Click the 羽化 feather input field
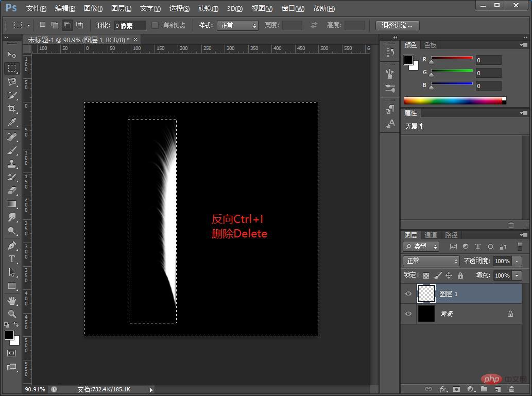532x396 pixels. pyautogui.click(x=130, y=25)
